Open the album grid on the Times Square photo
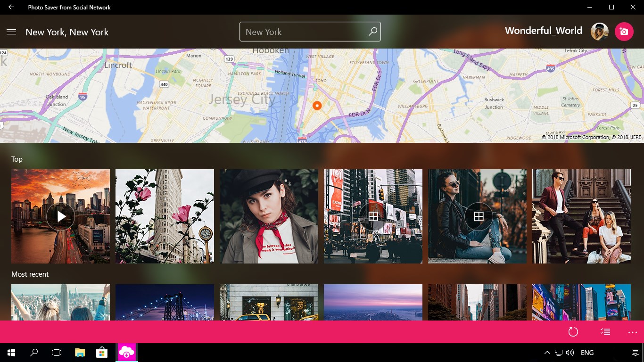The image size is (644, 362). [373, 216]
